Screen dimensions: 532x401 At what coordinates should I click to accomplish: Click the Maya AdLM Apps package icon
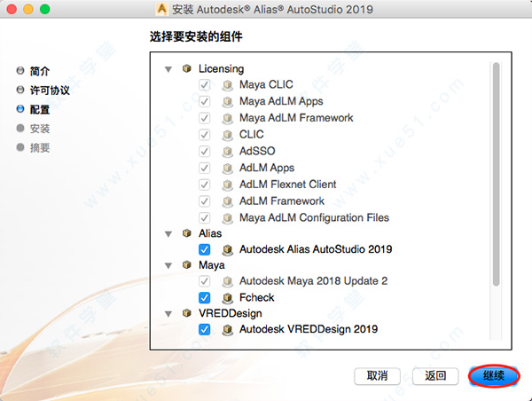(227, 101)
